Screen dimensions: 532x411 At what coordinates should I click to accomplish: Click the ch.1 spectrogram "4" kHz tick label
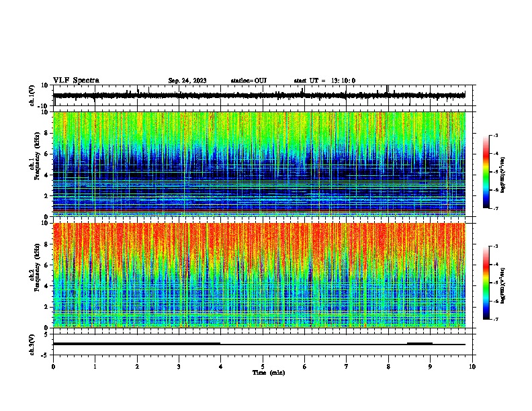click(x=47, y=175)
